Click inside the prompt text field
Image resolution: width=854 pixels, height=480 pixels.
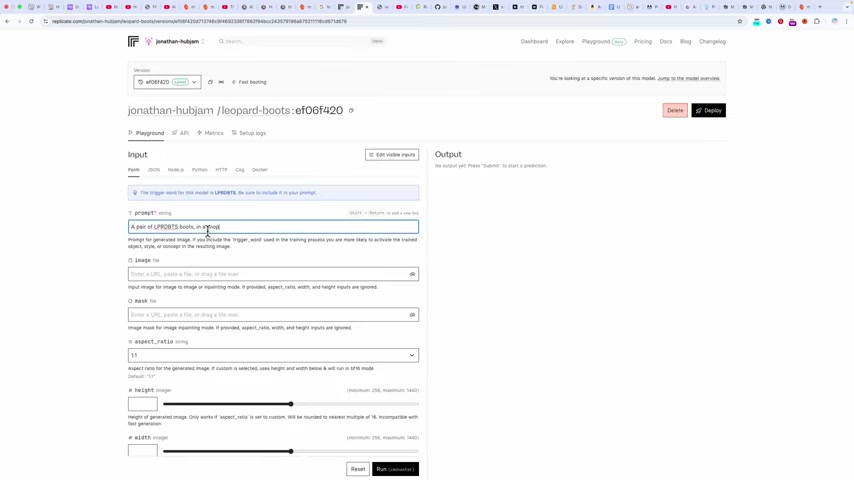pos(273,227)
